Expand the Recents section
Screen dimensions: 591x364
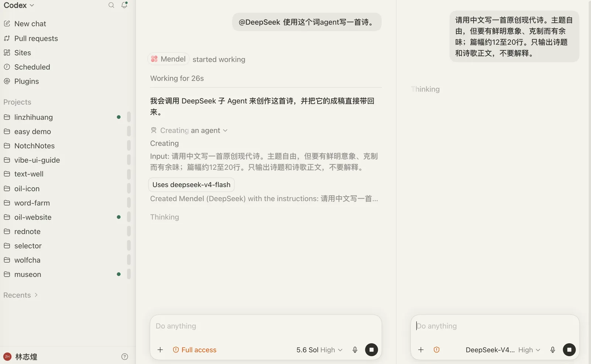pyautogui.click(x=21, y=295)
